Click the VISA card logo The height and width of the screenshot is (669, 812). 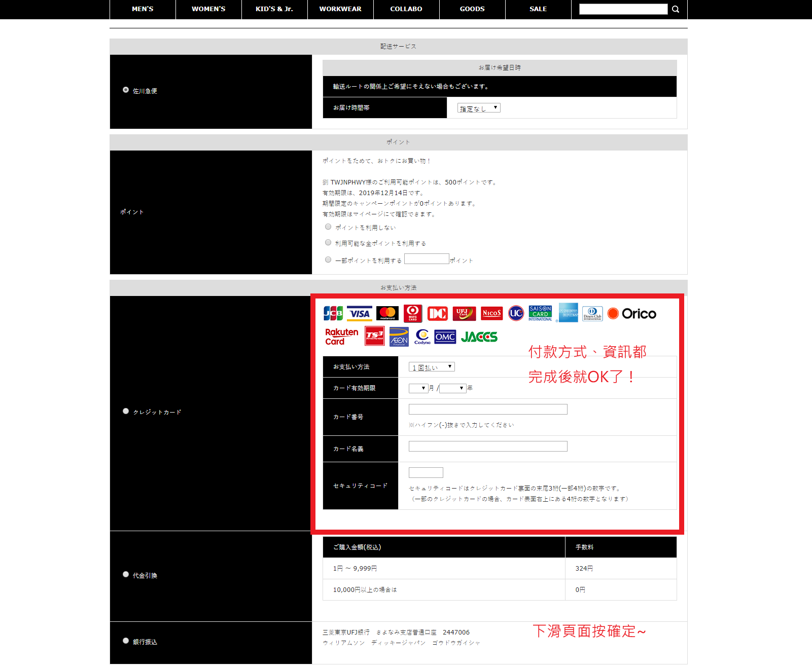[x=360, y=314]
